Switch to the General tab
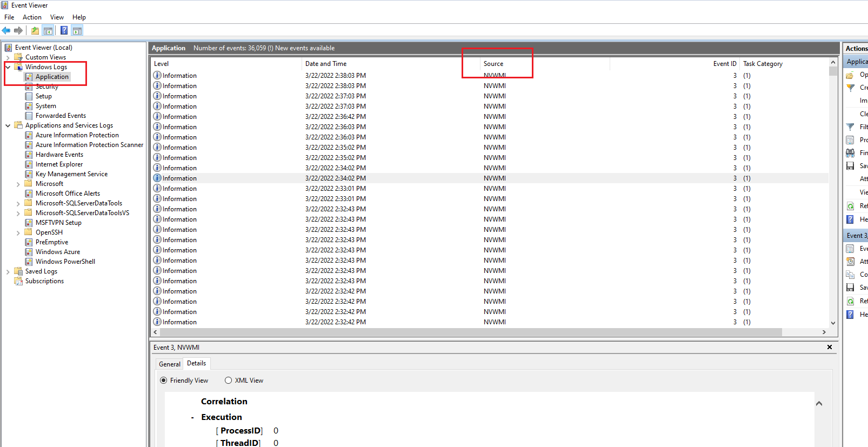 (170, 364)
